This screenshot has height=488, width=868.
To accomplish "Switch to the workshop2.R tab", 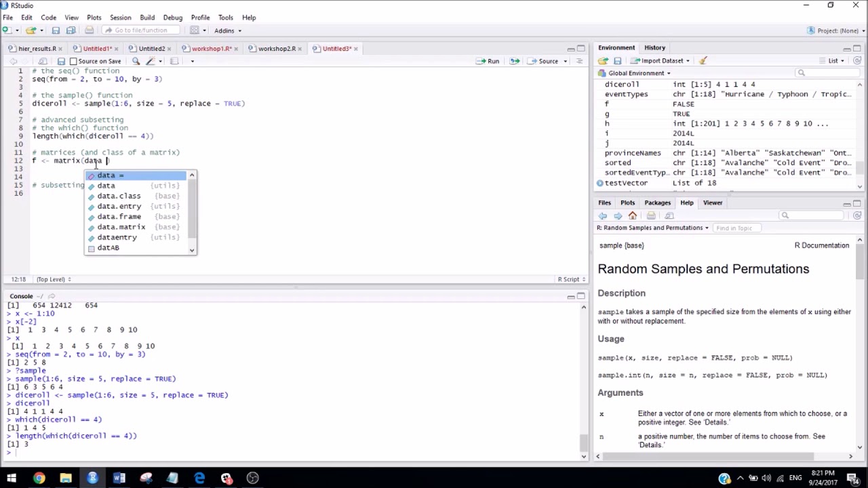I will point(276,49).
